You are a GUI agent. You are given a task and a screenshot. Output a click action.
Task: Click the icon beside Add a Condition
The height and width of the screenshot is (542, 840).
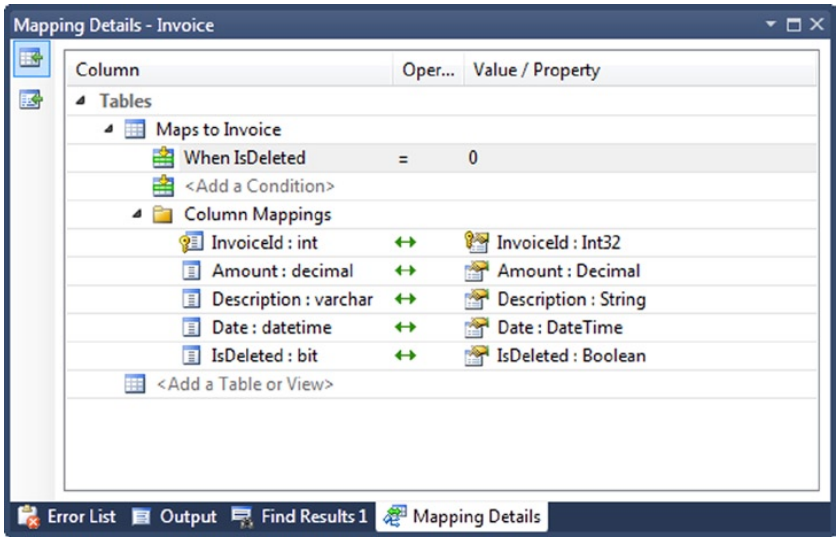point(163,186)
